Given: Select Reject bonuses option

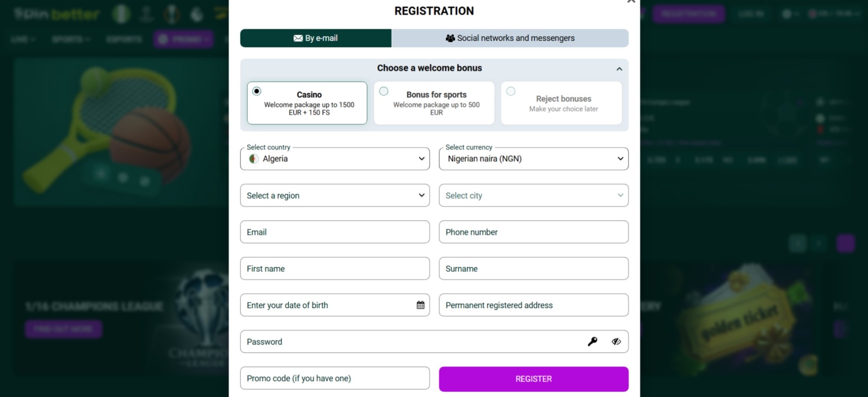Looking at the screenshot, I should click(511, 91).
